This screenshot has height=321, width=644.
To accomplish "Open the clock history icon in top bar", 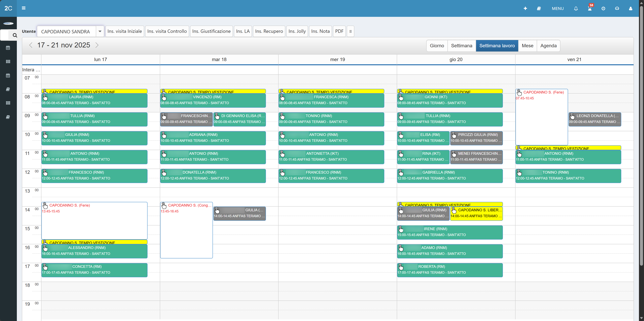I will point(604,8).
